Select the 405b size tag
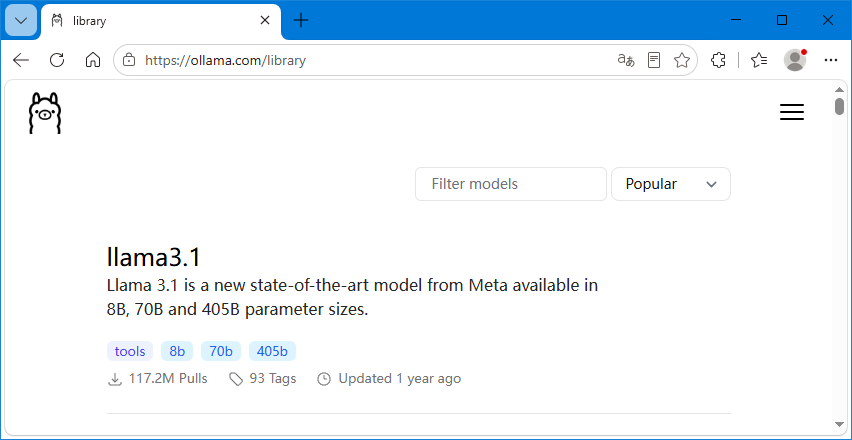The height and width of the screenshot is (440, 852). tap(272, 351)
